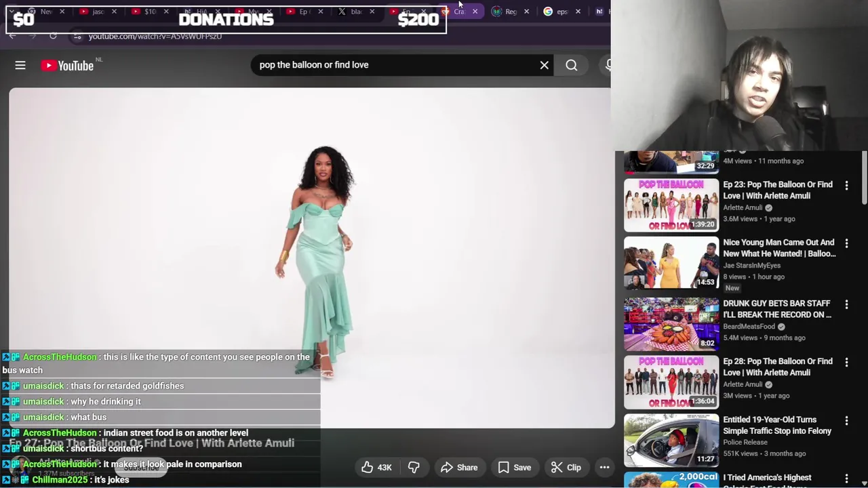Open options menu for Ep 28 video
Viewport: 868px width, 488px height.
[846, 362]
